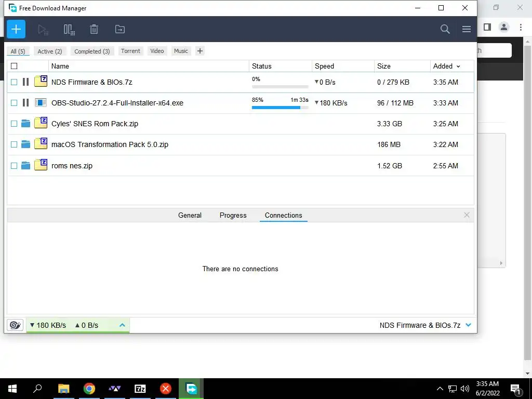Click the OBS-Studio 85% progress bar

(x=280, y=107)
